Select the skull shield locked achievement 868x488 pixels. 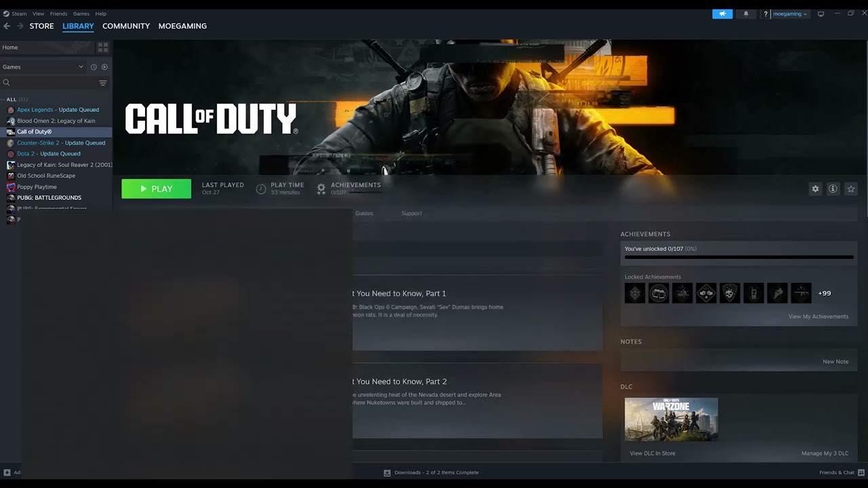[x=730, y=293]
